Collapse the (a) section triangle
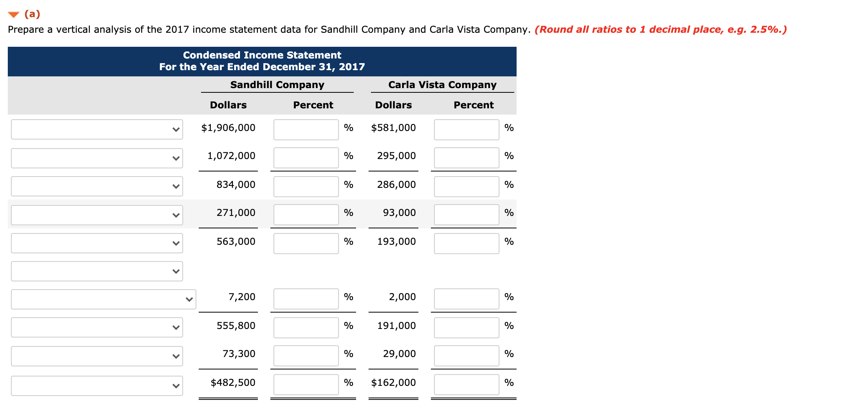 (13, 14)
